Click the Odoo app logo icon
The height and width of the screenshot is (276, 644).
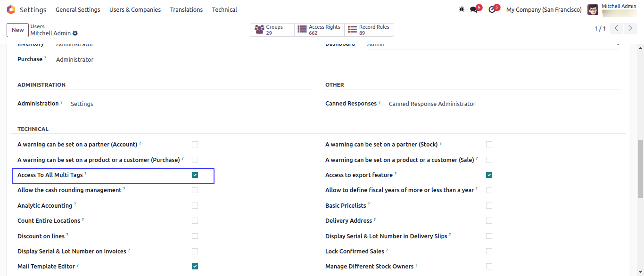pos(11,9)
